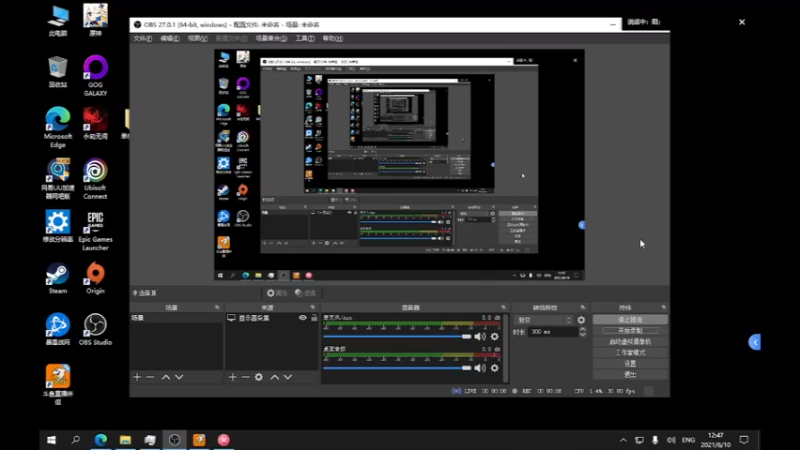
Task: Toggle eye visibility for 显示器采集 source
Action: (x=303, y=318)
